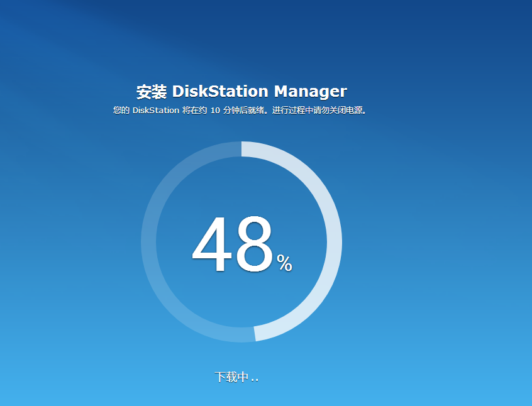Click the digit 8 in the percentage
The height and width of the screenshot is (406, 532).
pos(253,246)
